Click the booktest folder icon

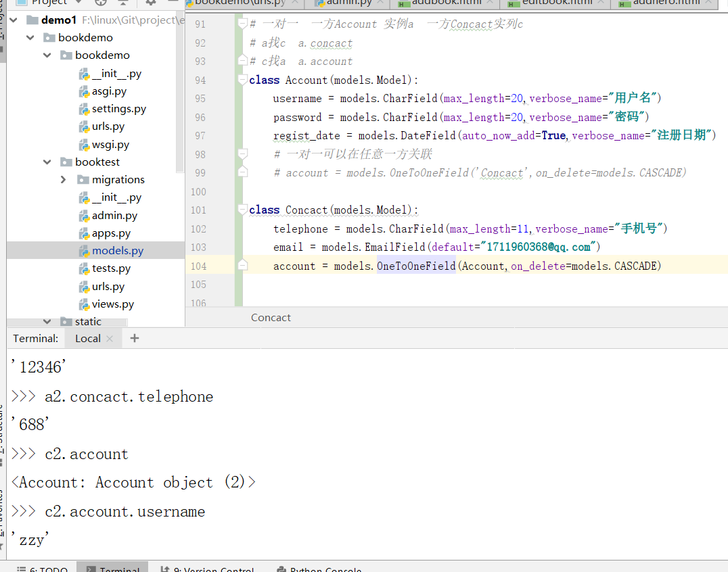click(x=66, y=162)
